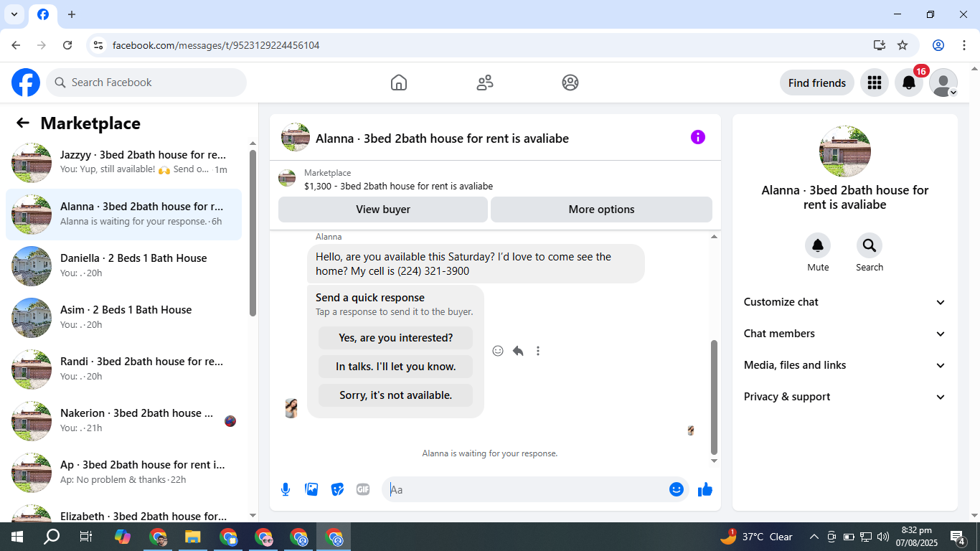Screen dimensions: 980x551
Task: Send quick reply 'Yes, are you interested?'
Action: (395, 338)
